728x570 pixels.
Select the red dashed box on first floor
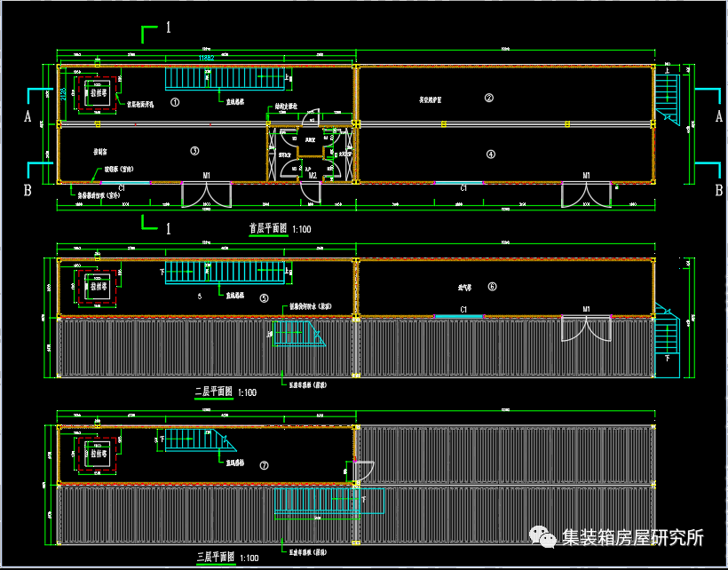click(96, 94)
